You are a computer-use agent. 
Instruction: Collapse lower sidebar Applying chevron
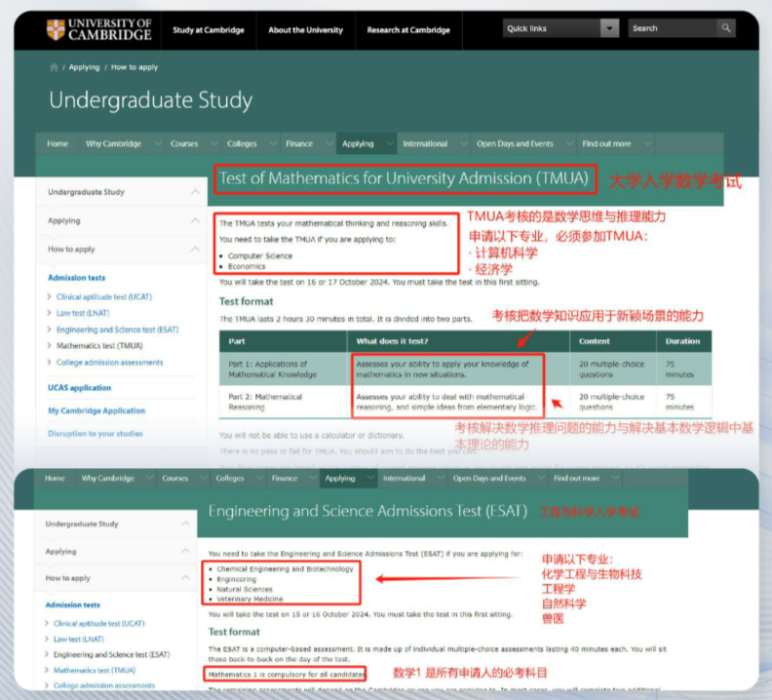(185, 551)
